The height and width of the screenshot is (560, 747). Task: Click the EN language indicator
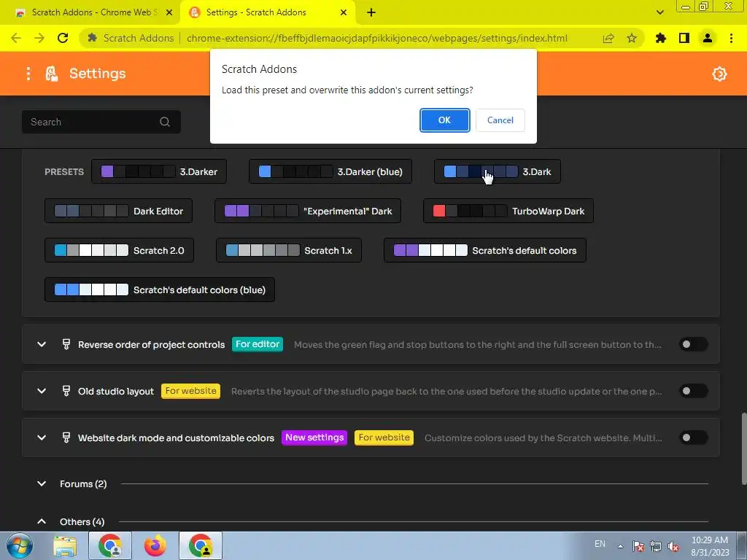pyautogui.click(x=600, y=544)
